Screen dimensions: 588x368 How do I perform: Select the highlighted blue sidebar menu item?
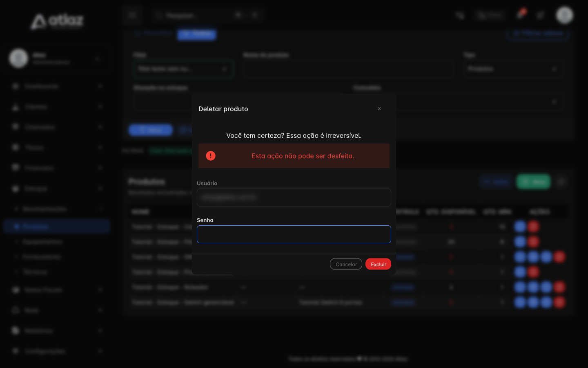[57, 227]
